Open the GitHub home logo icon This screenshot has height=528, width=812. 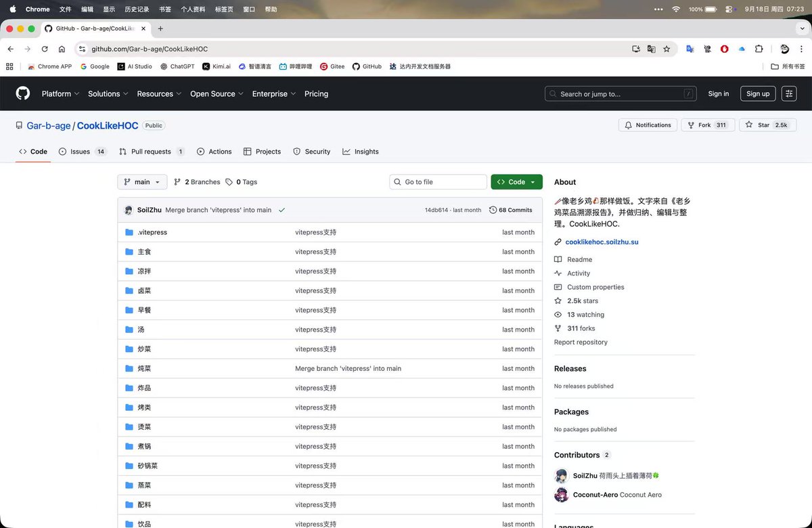pos(22,93)
